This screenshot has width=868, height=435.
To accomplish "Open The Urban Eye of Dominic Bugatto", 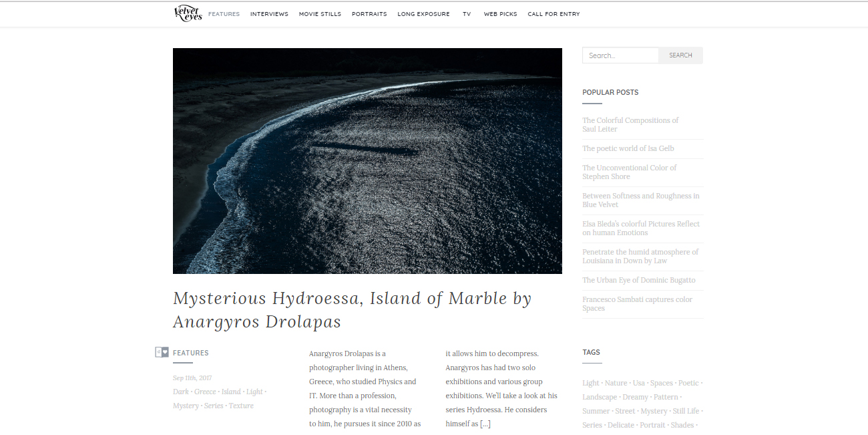I will (x=639, y=280).
